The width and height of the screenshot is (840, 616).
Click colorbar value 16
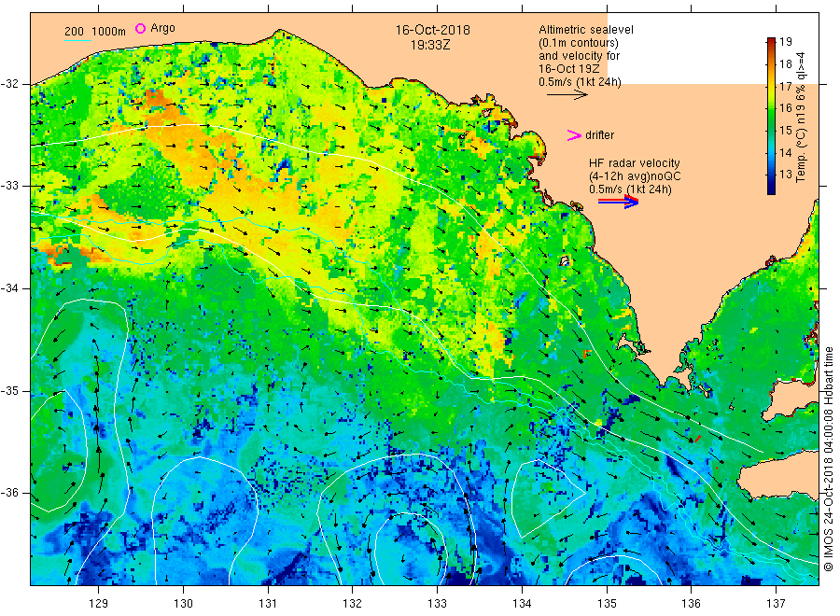[785, 108]
